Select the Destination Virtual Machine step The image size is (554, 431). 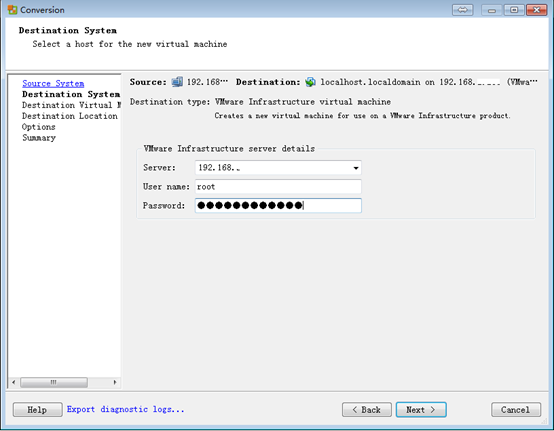[71, 105]
